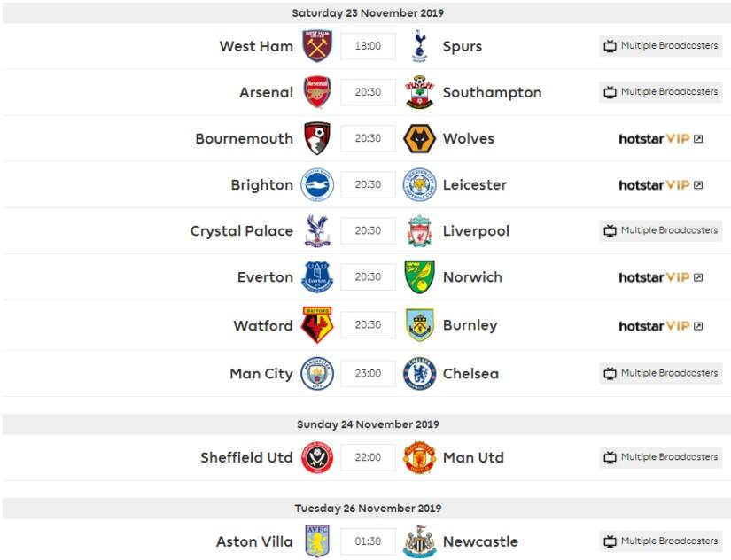Select the Aston Villa team name
The image size is (731, 560).
(254, 541)
